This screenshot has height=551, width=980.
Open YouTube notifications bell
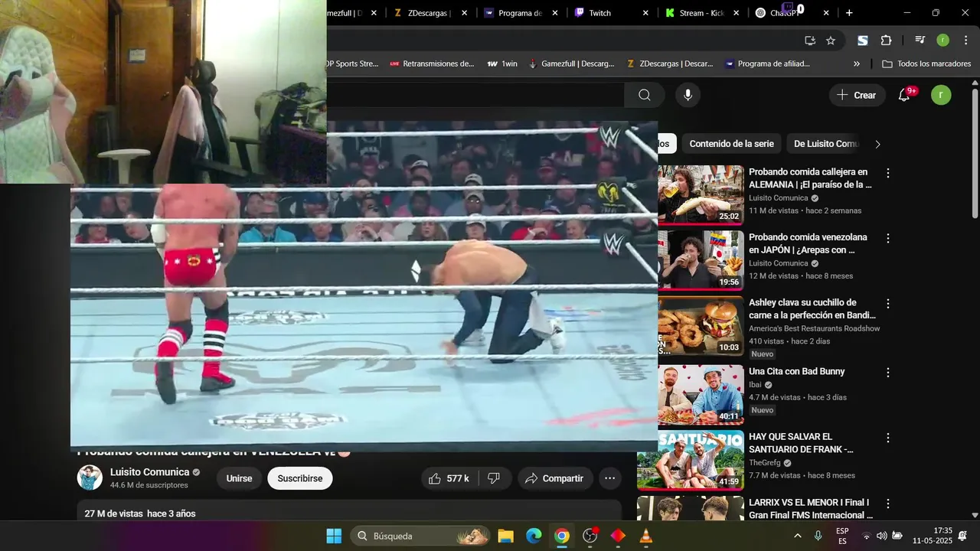point(904,95)
